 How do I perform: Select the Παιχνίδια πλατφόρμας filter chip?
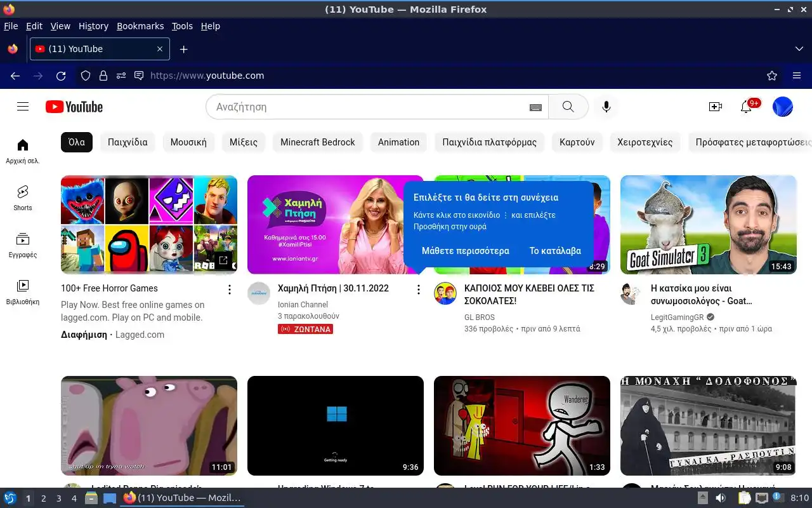[x=489, y=142]
